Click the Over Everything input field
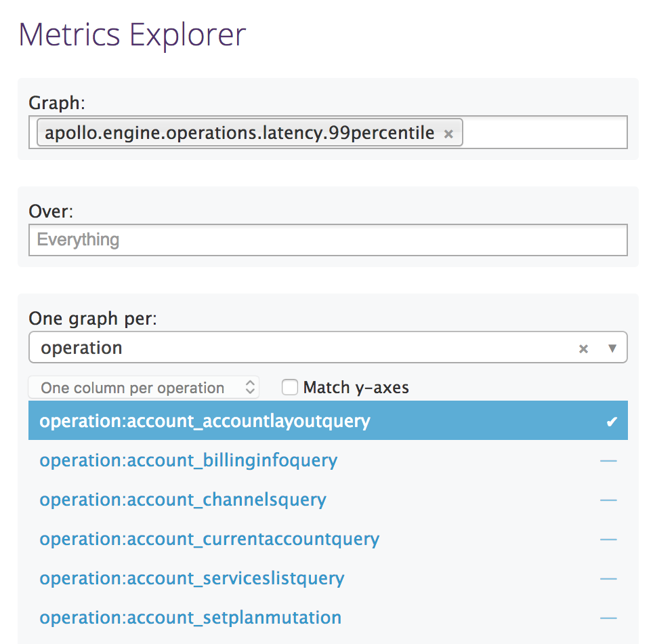The height and width of the screenshot is (644, 653). pyautogui.click(x=328, y=240)
